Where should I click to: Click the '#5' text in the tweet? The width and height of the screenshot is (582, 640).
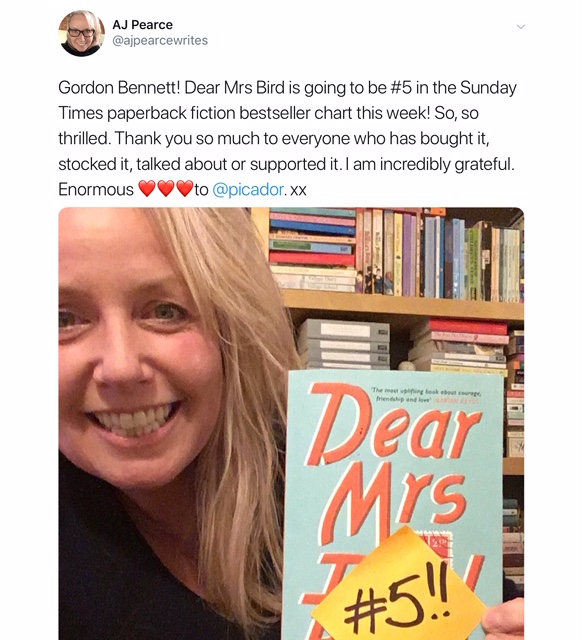point(401,88)
